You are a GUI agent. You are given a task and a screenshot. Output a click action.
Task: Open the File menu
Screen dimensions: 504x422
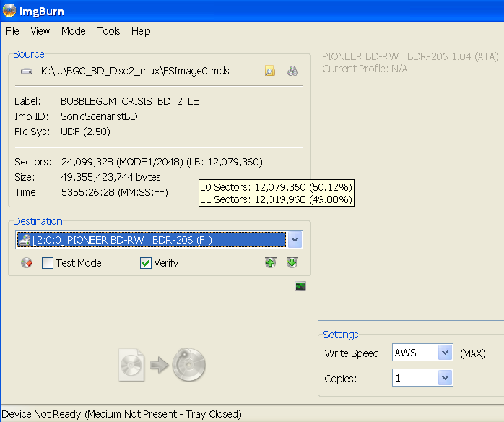(x=12, y=31)
